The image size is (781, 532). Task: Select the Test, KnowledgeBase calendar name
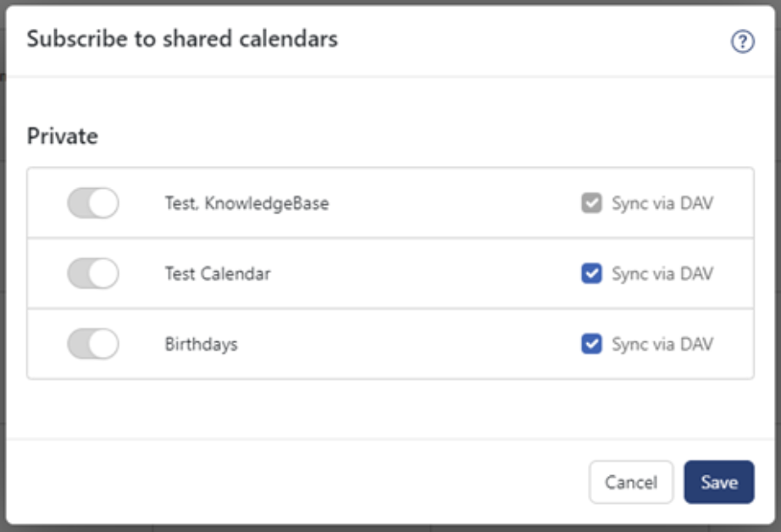246,203
